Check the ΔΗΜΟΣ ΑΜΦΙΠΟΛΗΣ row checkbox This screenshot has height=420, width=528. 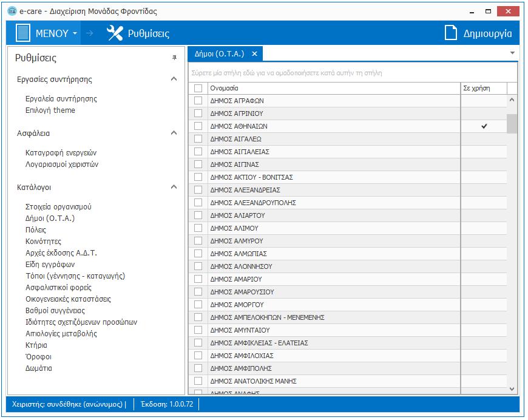[198, 368]
